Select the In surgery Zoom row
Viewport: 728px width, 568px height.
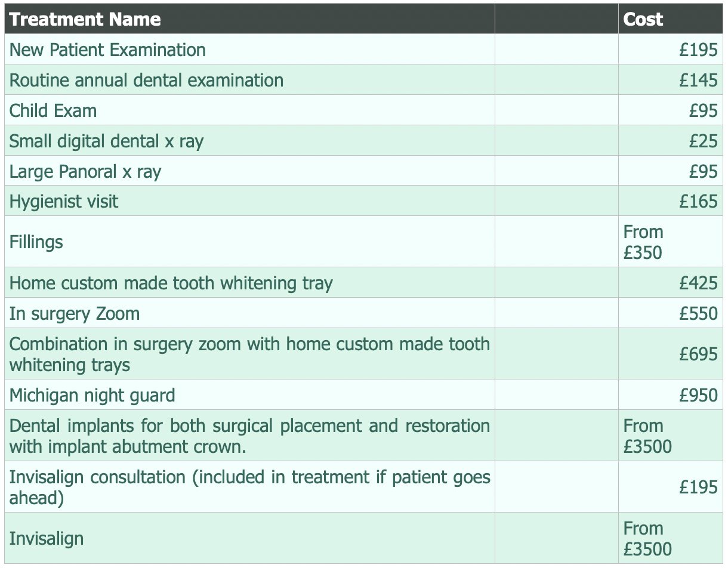coord(363,313)
